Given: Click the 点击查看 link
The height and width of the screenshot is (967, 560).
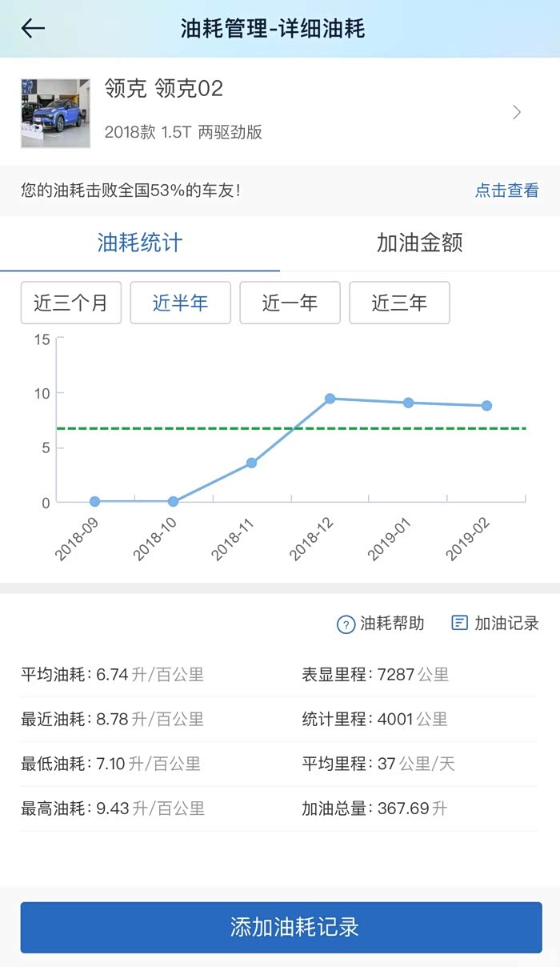Looking at the screenshot, I should point(506,191).
